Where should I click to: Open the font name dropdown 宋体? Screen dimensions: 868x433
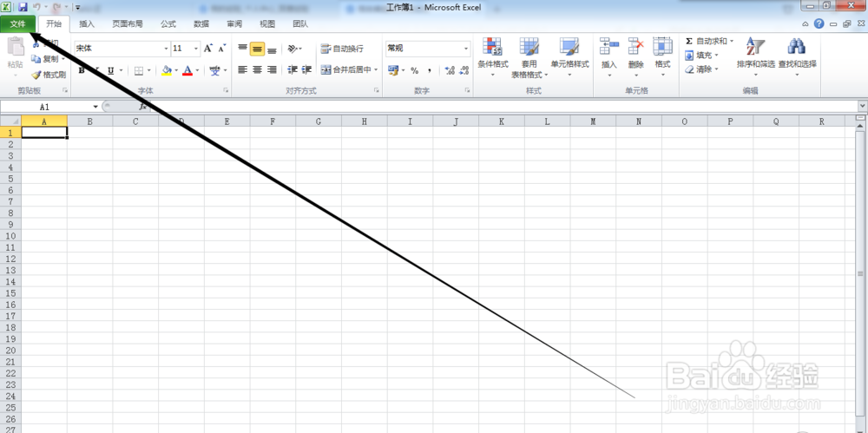166,49
